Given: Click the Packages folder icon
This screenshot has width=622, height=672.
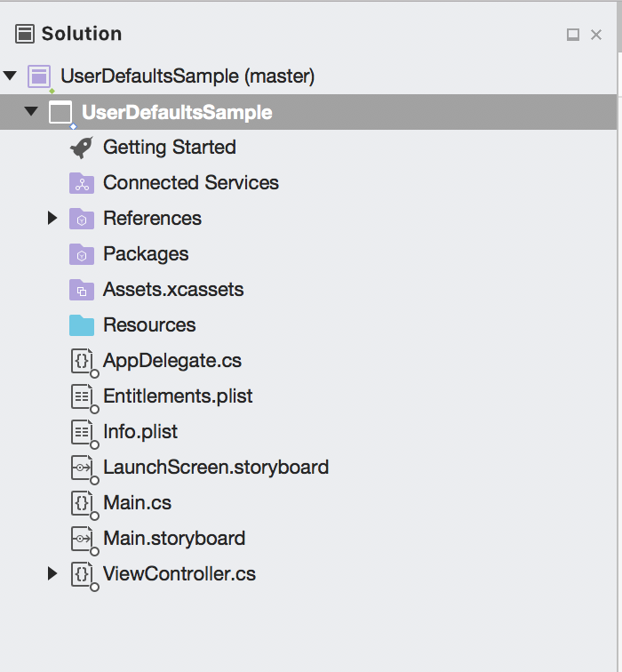Looking at the screenshot, I should (82, 254).
